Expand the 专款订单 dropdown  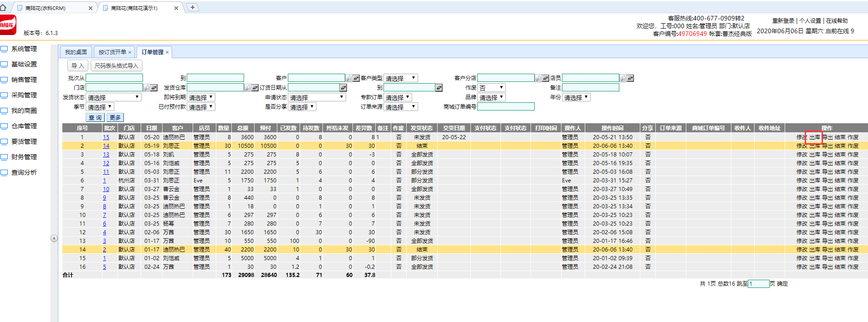(x=398, y=97)
